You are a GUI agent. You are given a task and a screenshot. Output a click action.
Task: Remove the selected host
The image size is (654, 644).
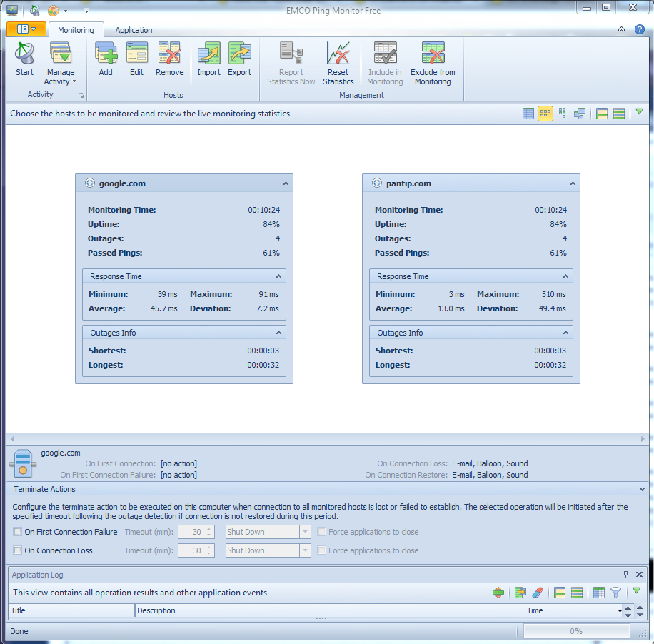[169, 59]
